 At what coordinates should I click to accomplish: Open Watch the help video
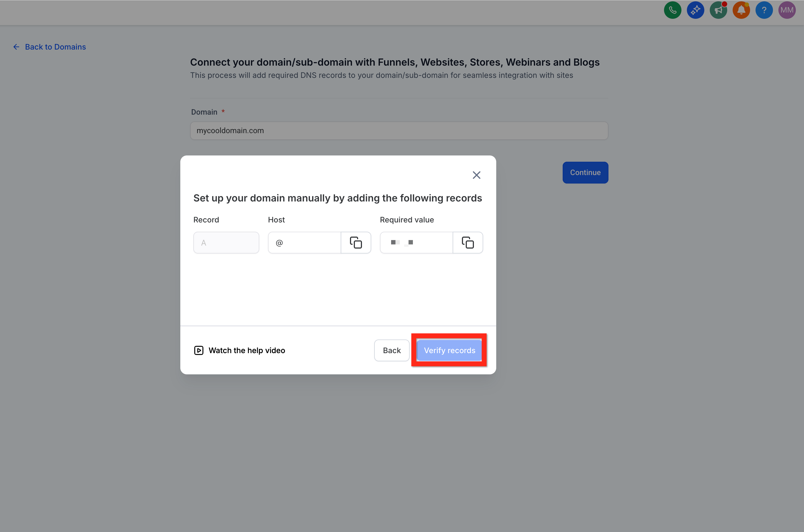(247, 350)
